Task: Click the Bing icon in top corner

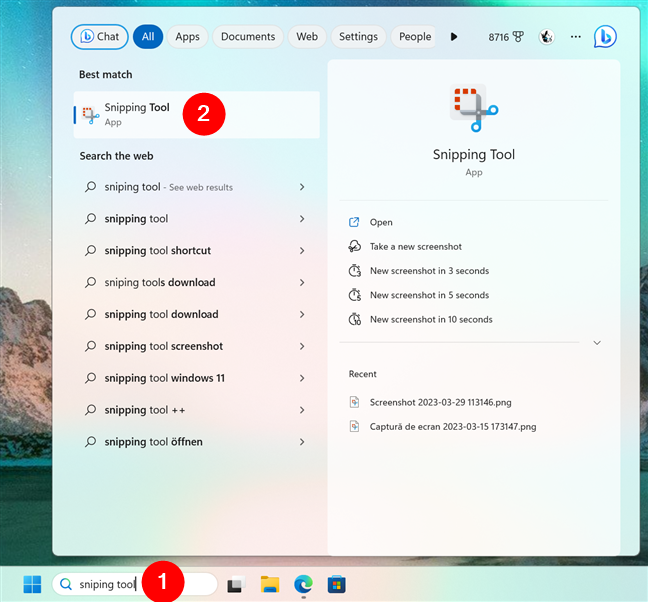Action: point(605,37)
